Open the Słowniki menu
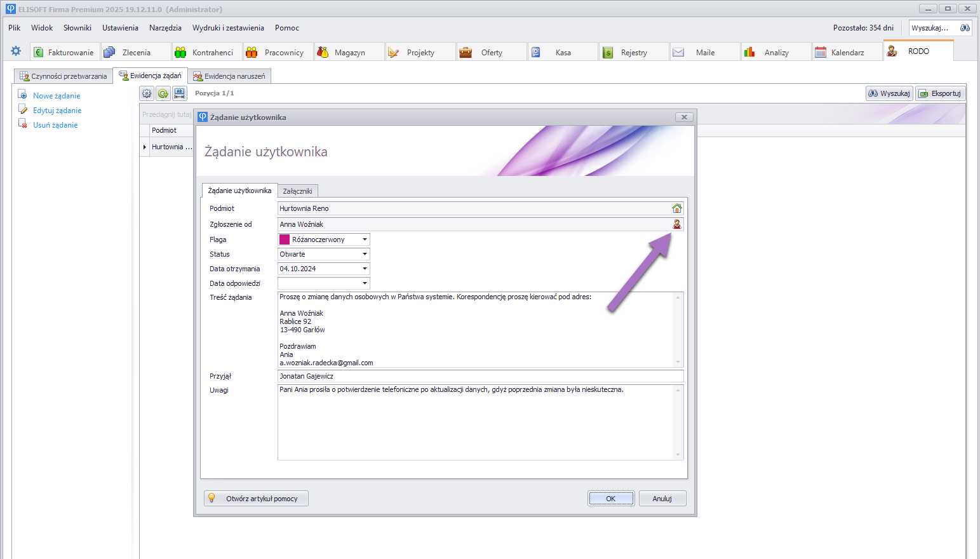The width and height of the screenshot is (980, 559). [77, 28]
